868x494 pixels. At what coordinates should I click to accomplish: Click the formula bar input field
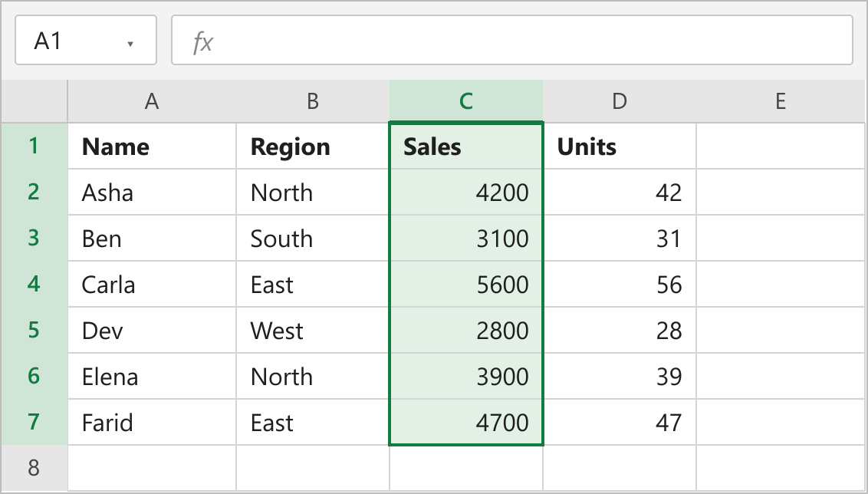[x=511, y=41]
